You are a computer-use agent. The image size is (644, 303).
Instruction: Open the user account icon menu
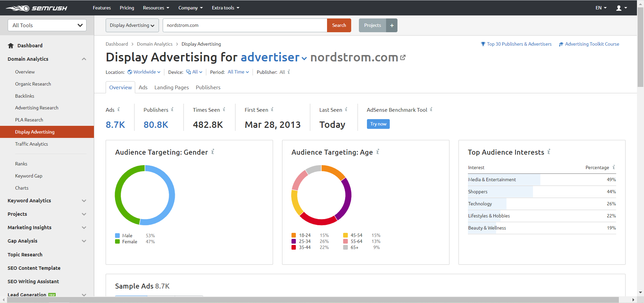coord(621,8)
